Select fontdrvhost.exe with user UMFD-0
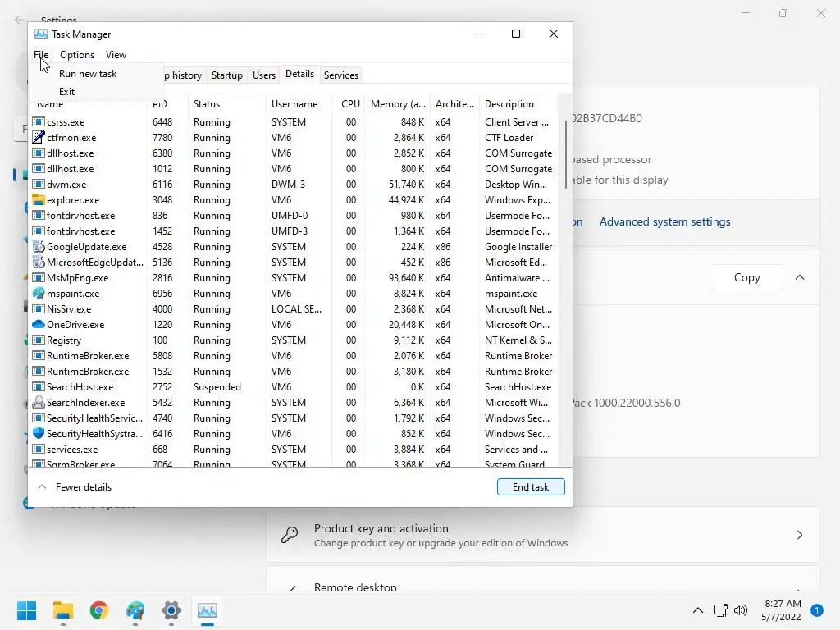Viewport: 840px width, 630px height. 294,216
